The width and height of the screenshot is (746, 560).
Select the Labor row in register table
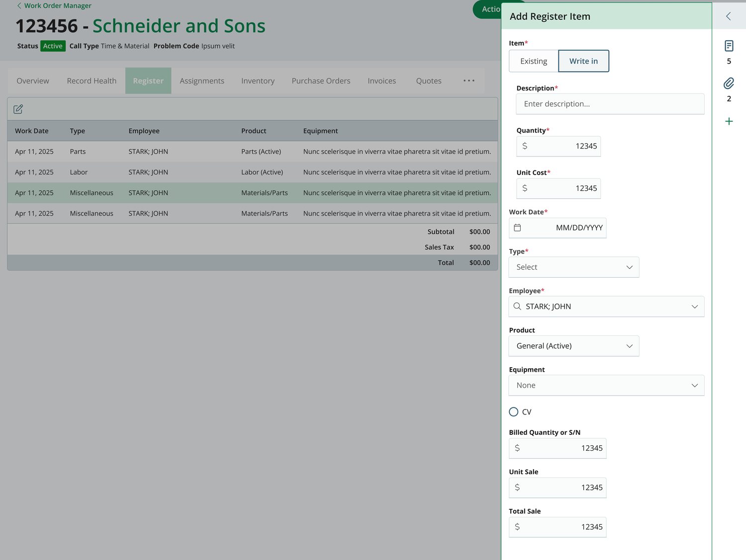[253, 172]
